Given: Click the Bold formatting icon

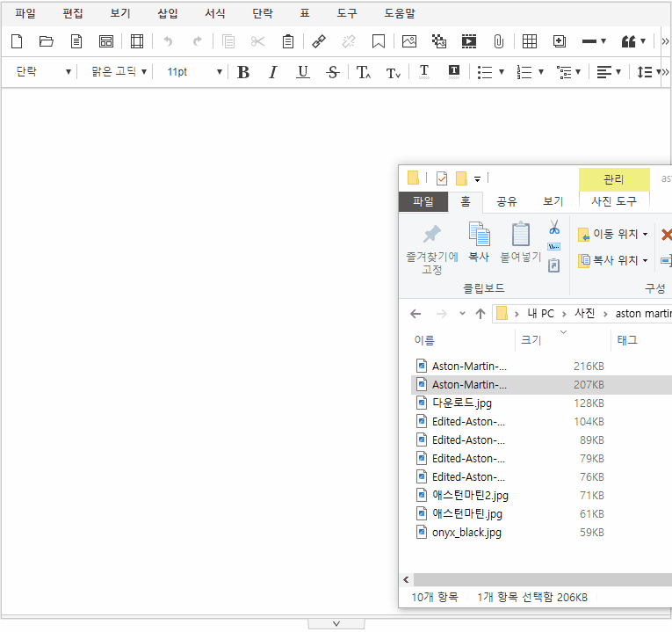Looking at the screenshot, I should click(243, 72).
